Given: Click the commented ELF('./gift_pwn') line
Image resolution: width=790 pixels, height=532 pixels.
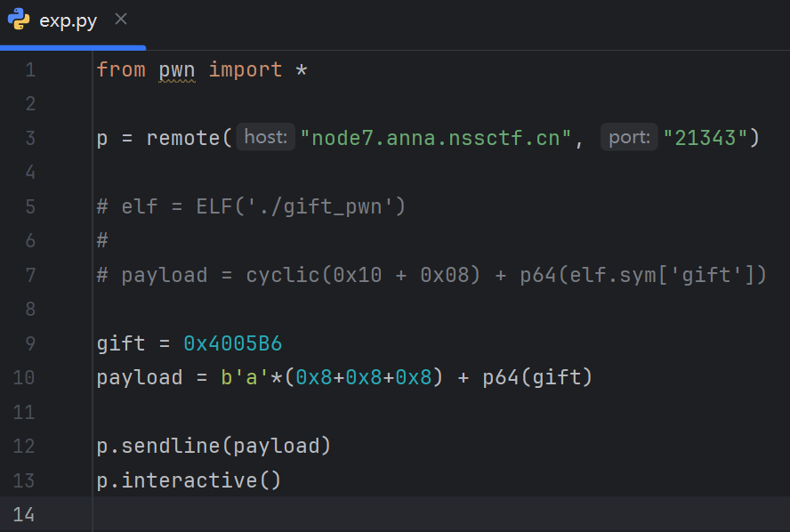Looking at the screenshot, I should (251, 206).
